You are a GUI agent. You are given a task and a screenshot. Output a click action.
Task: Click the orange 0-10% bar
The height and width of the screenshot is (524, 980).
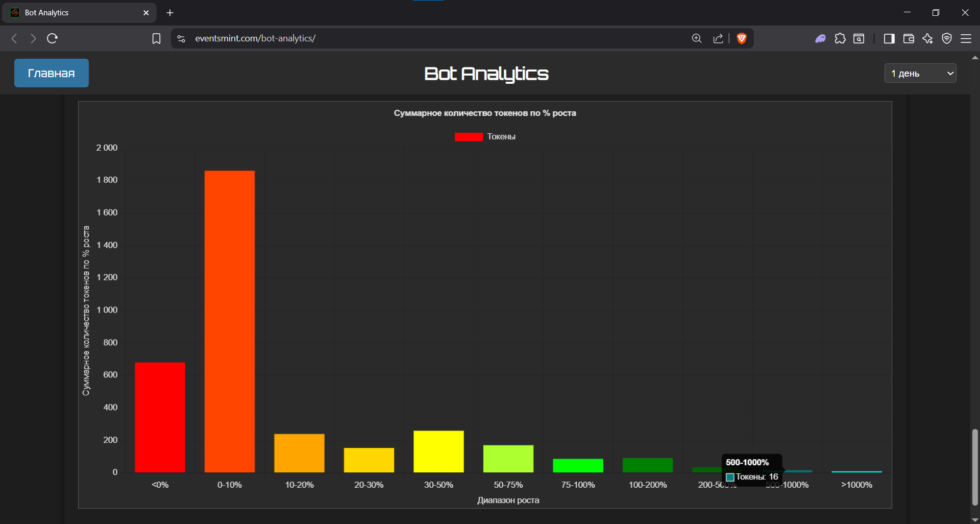230,321
